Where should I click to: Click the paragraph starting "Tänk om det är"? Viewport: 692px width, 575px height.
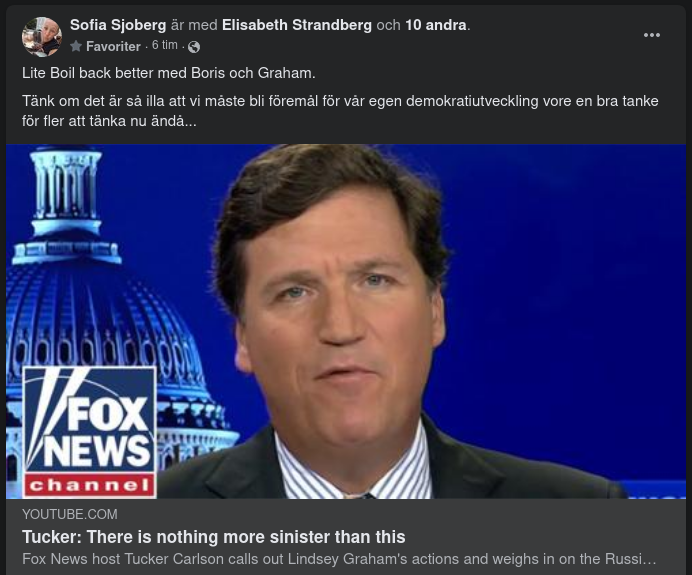[x=340, y=111]
